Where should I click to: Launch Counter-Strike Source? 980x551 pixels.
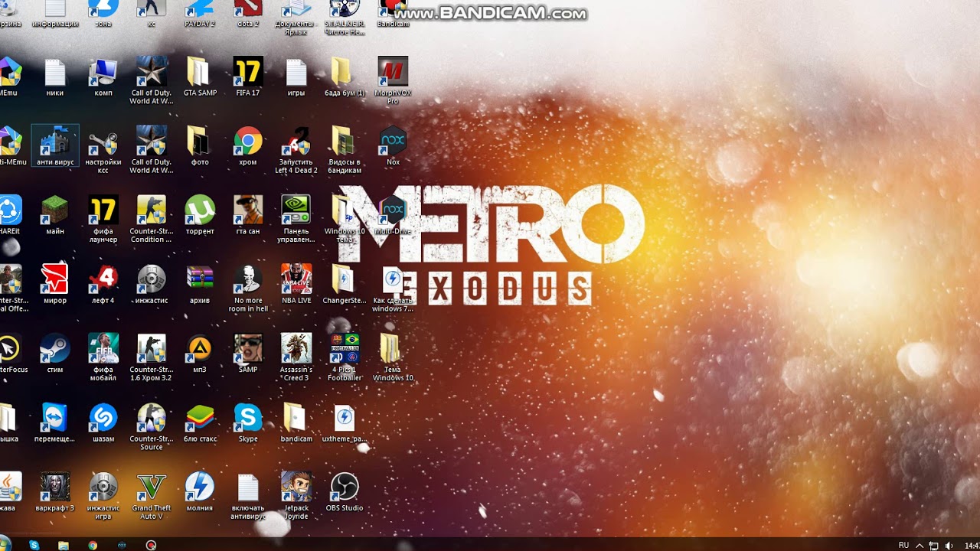pos(151,427)
